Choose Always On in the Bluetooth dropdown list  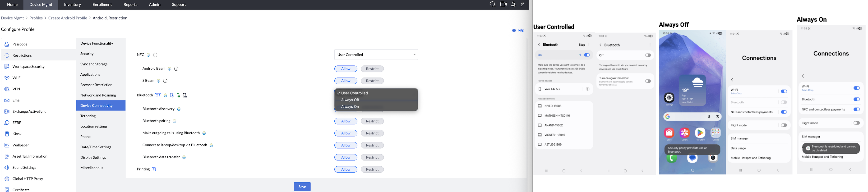pos(376,107)
